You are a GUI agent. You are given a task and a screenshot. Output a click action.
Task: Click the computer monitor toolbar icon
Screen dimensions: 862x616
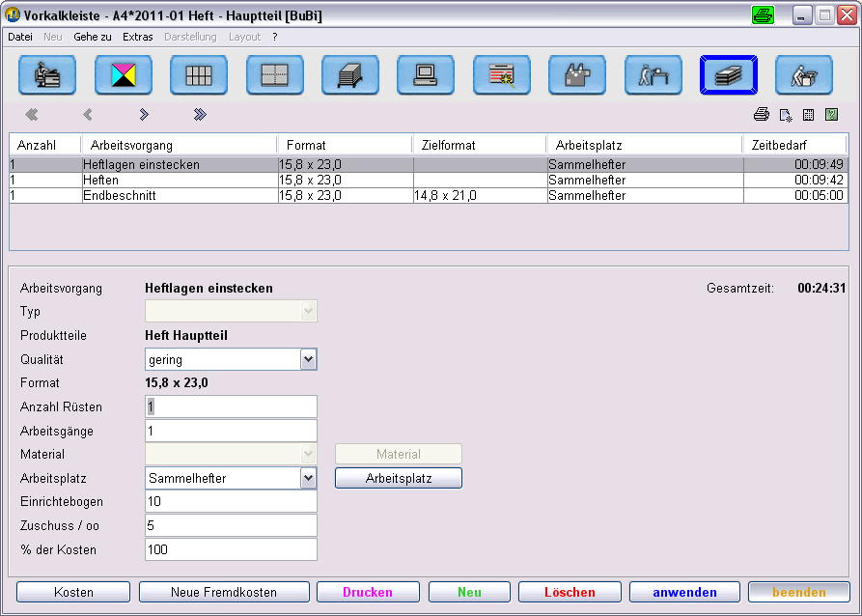426,75
